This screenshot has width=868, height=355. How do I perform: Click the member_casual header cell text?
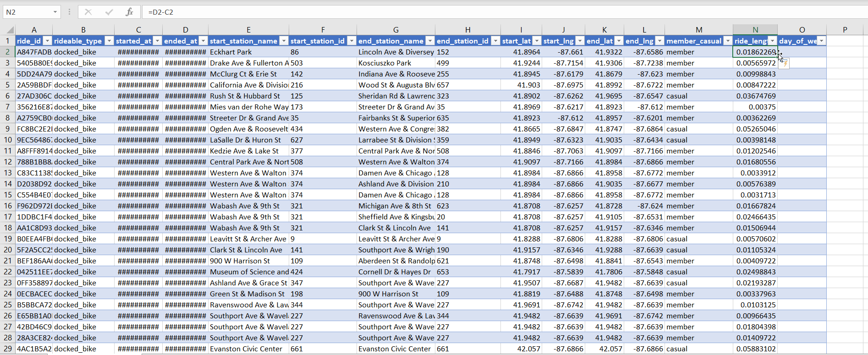pos(694,41)
